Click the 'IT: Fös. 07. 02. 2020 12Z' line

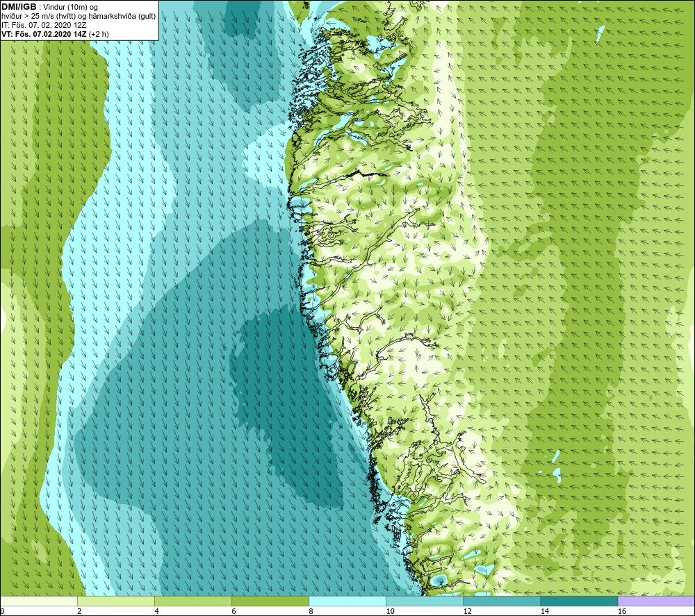pos(44,25)
